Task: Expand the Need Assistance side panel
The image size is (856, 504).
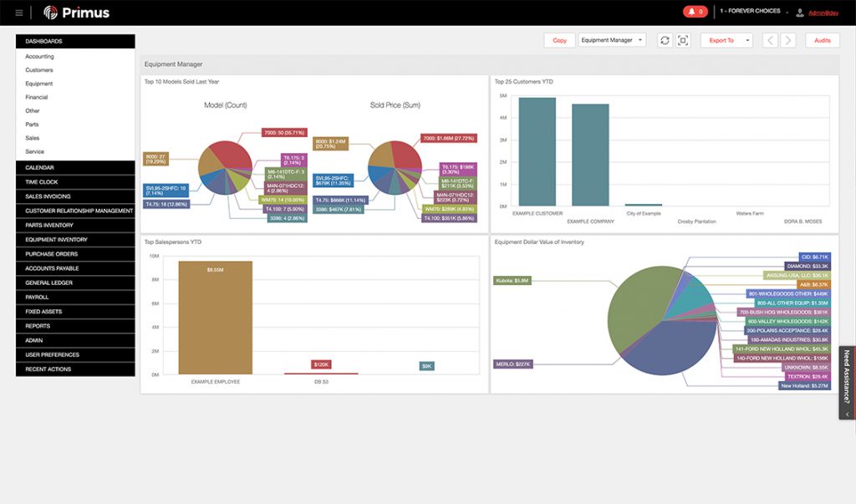Action: click(847, 382)
